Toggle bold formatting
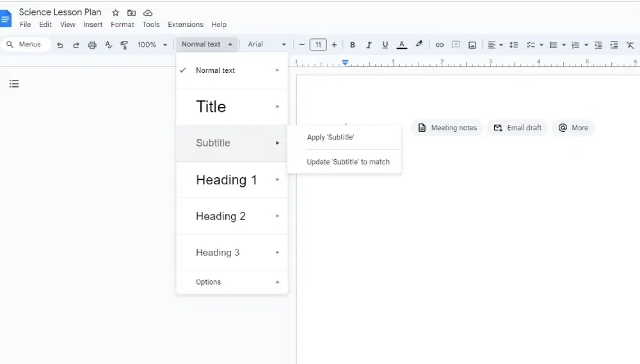 [x=353, y=45]
